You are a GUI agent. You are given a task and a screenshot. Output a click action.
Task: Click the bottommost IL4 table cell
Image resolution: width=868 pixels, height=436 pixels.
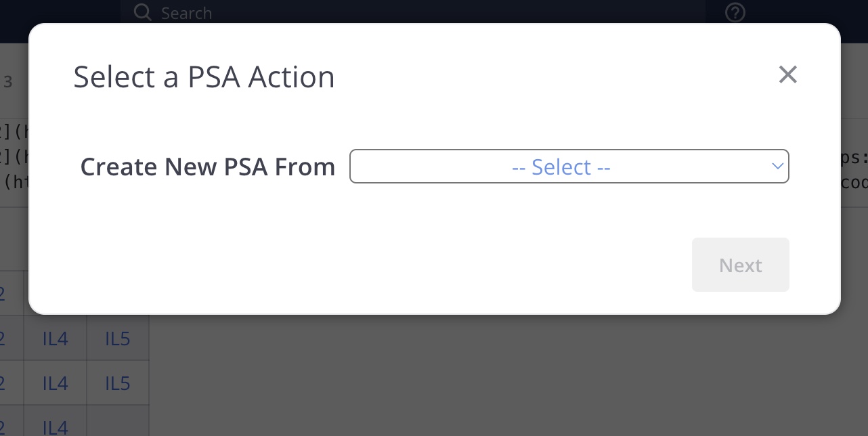55,427
